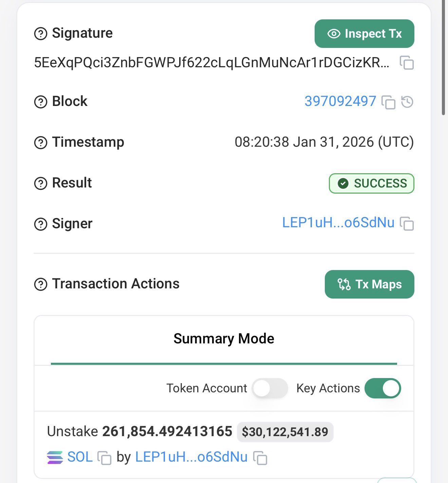Open block 397092497 link
The height and width of the screenshot is (483, 448).
coord(340,101)
